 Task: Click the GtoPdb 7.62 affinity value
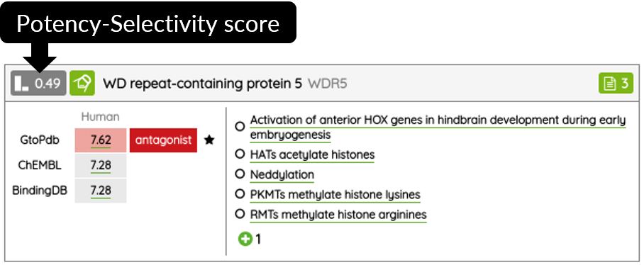click(x=101, y=140)
